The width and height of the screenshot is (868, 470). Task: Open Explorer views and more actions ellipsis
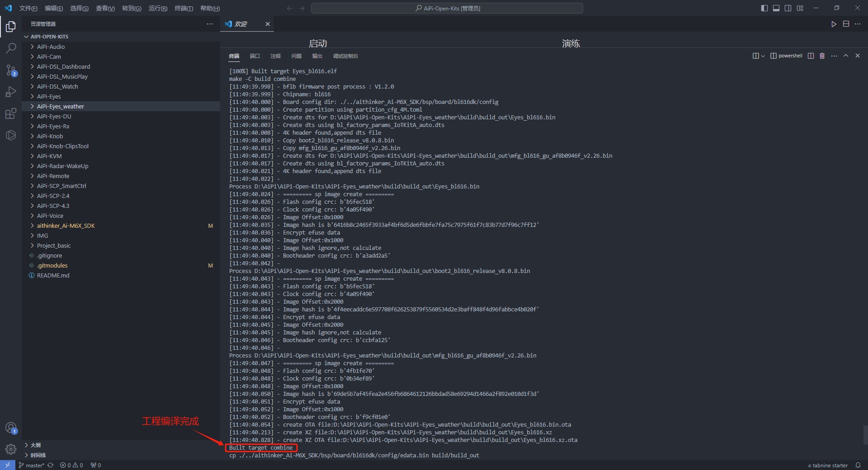(x=210, y=24)
